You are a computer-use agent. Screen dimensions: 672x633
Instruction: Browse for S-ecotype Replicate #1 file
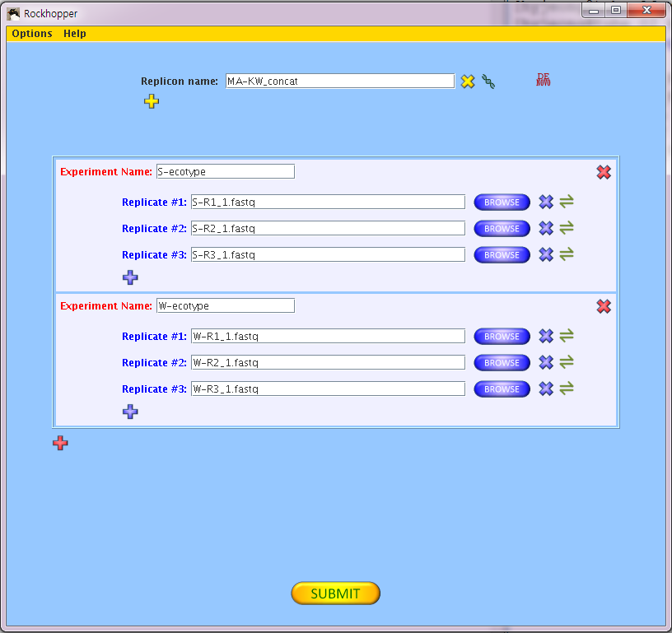click(x=502, y=202)
